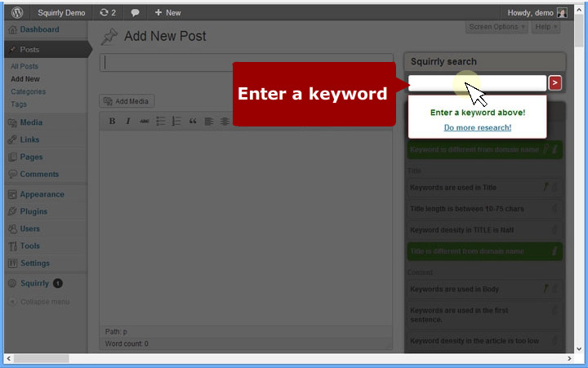
Task: Open the + New menu in admin bar
Action: tap(168, 13)
